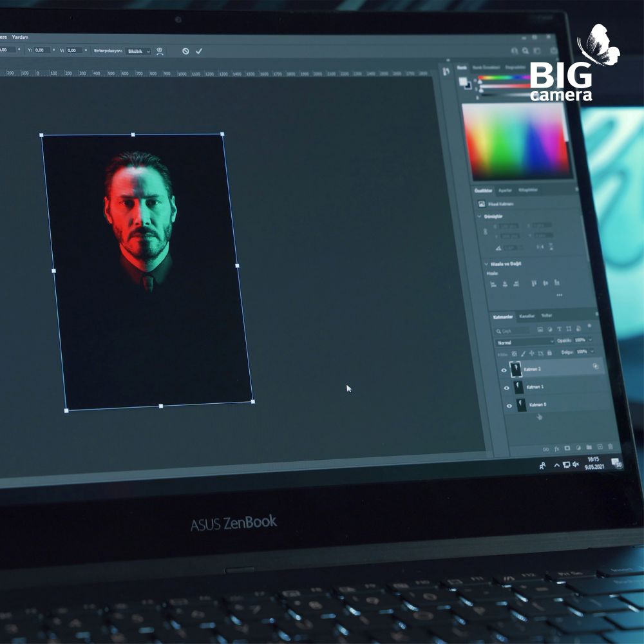This screenshot has height=644, width=644.
Task: Click the flip vertical icon in Dönüştür
Action: coord(551,247)
